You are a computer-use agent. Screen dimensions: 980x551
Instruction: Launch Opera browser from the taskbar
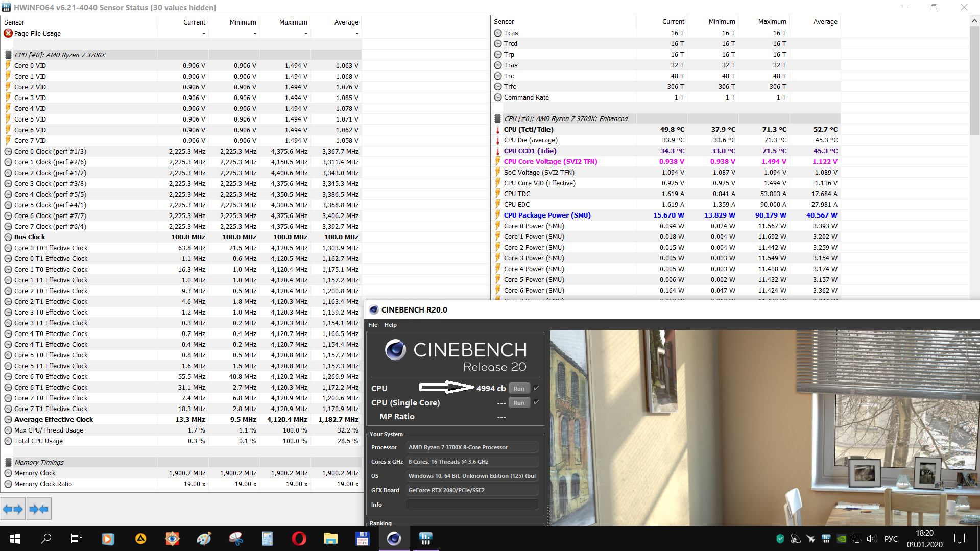pos(299,539)
